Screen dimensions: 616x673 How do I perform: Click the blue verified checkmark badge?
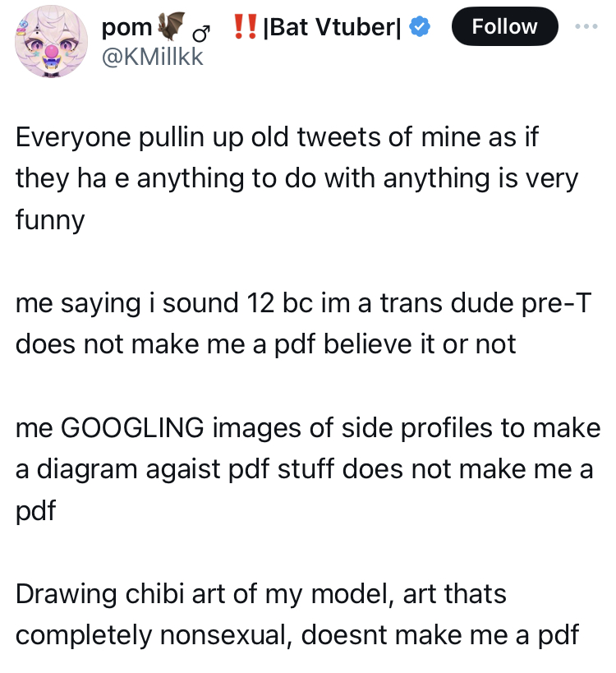(419, 26)
